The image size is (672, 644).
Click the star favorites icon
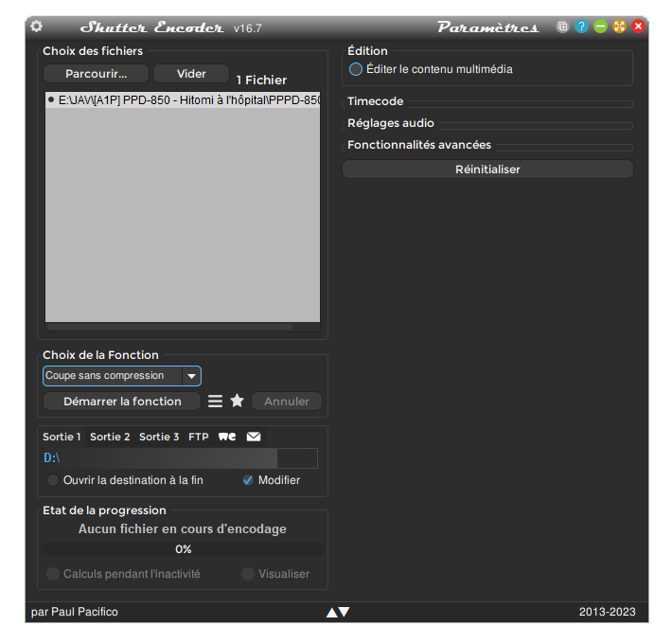[238, 402]
